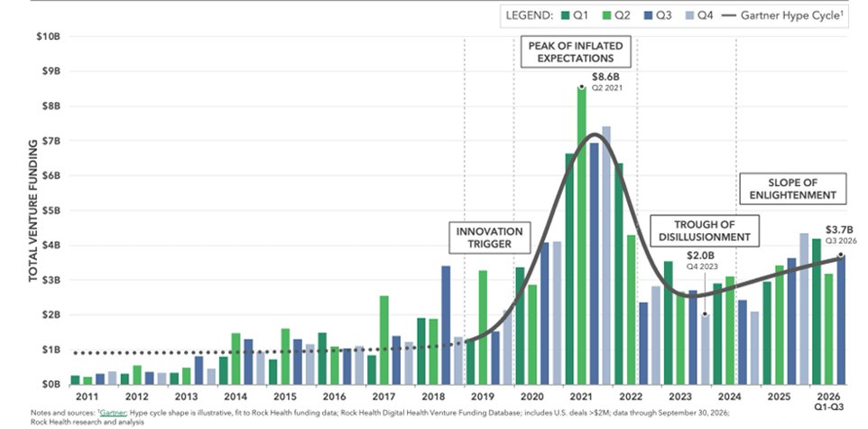The width and height of the screenshot is (868, 429).
Task: Click the tallest Q2 2021 bar
Action: pos(581,236)
